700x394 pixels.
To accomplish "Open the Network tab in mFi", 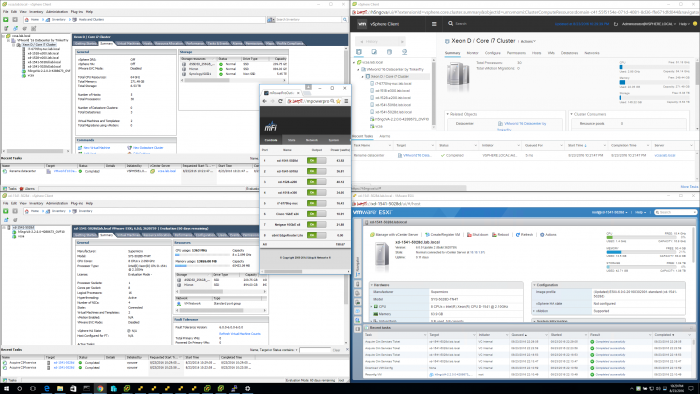I will click(x=312, y=140).
